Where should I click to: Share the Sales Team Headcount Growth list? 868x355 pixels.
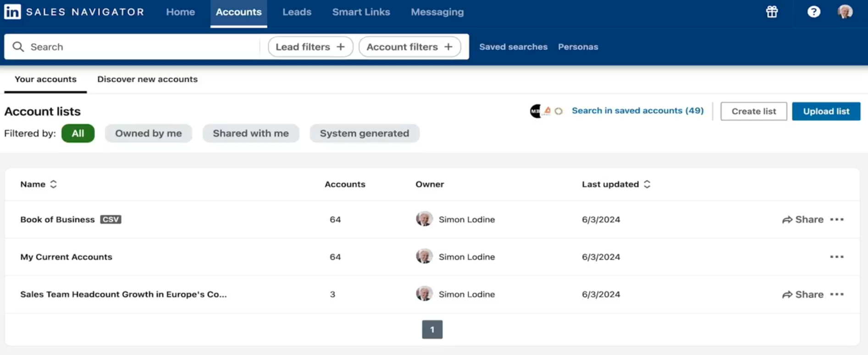pos(802,295)
